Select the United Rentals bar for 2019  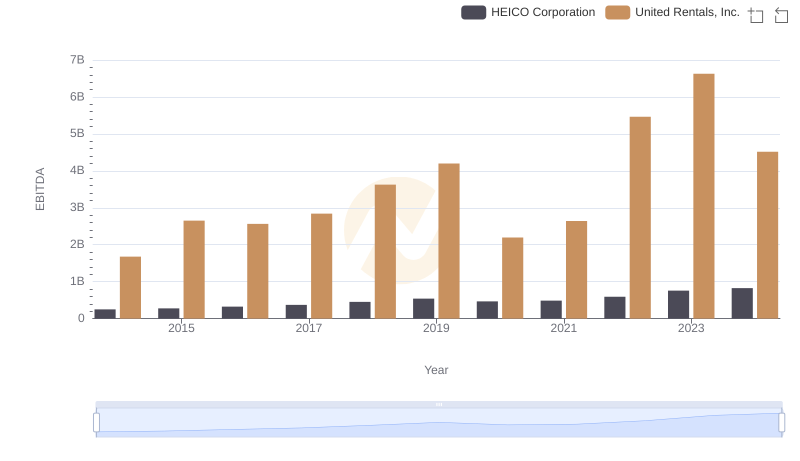tap(449, 241)
